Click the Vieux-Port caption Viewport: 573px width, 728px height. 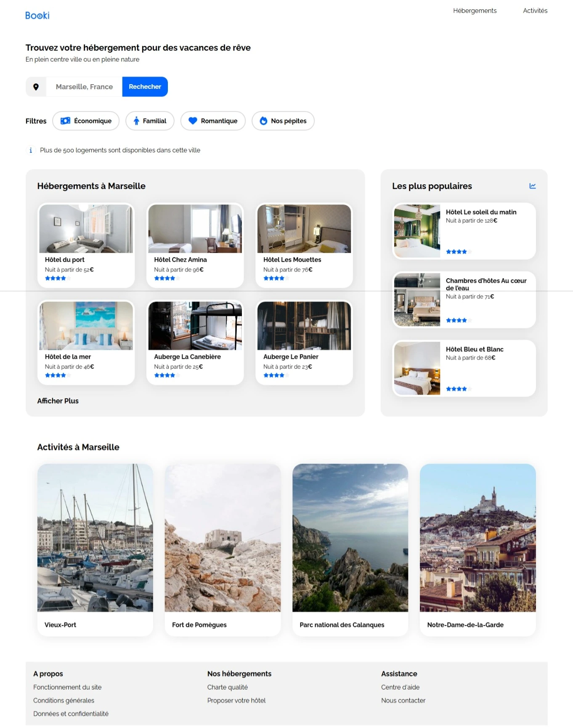61,625
